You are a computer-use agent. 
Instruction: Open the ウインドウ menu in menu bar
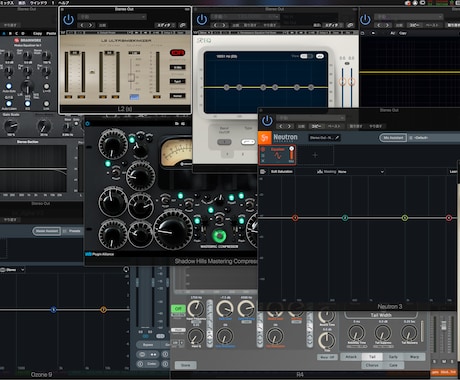[38, 3]
